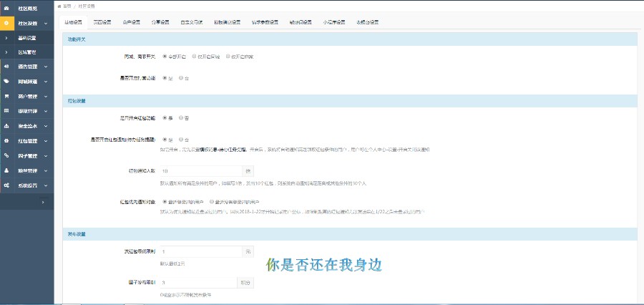Click the arrow icon beside 区域管理 submenu

coord(6,52)
